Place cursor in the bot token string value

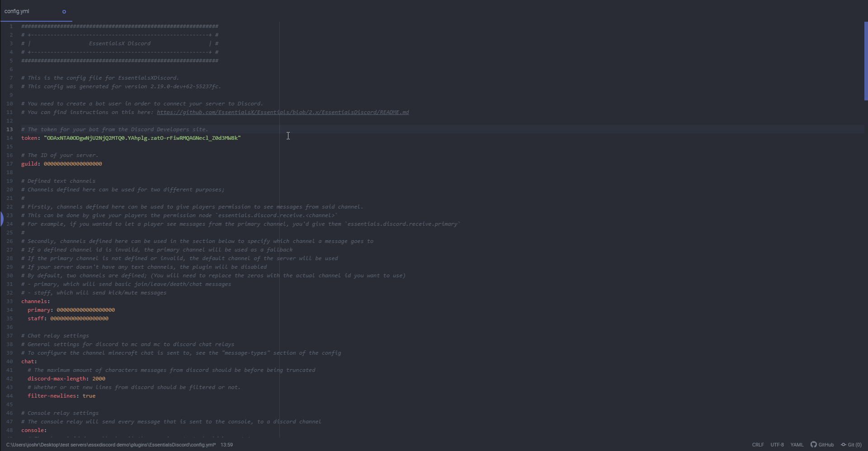142,138
